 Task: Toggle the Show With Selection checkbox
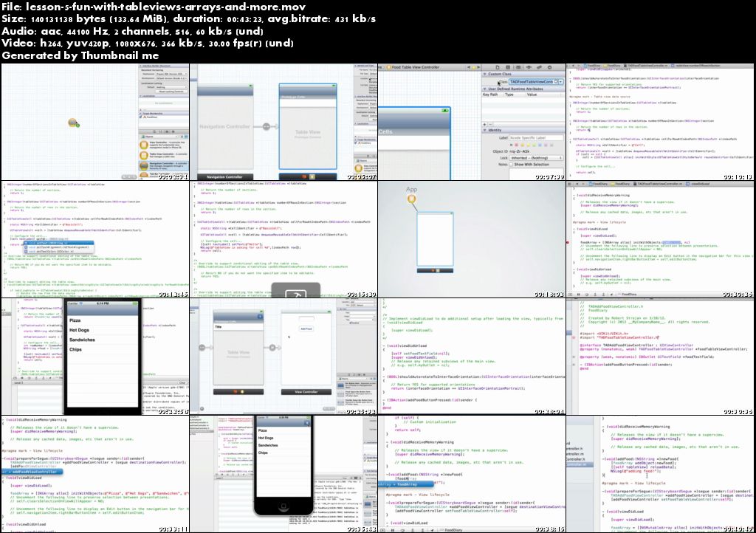(511, 165)
